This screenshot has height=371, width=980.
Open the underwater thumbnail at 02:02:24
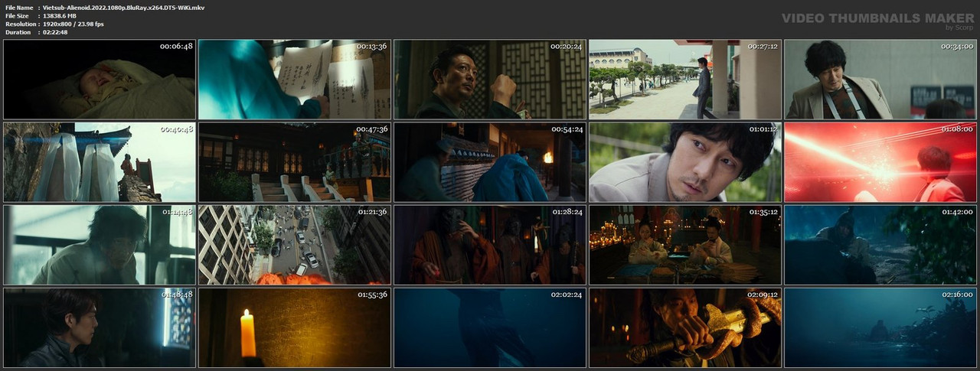tap(490, 327)
